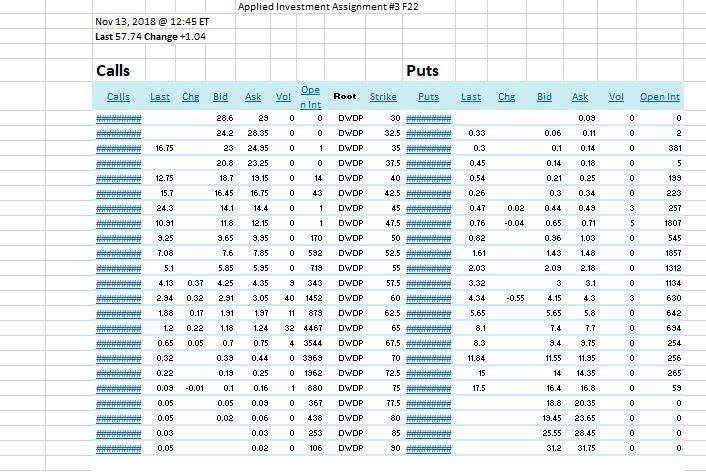Open the puts Last header link
Screen dimensions: 706x472
tap(471, 97)
